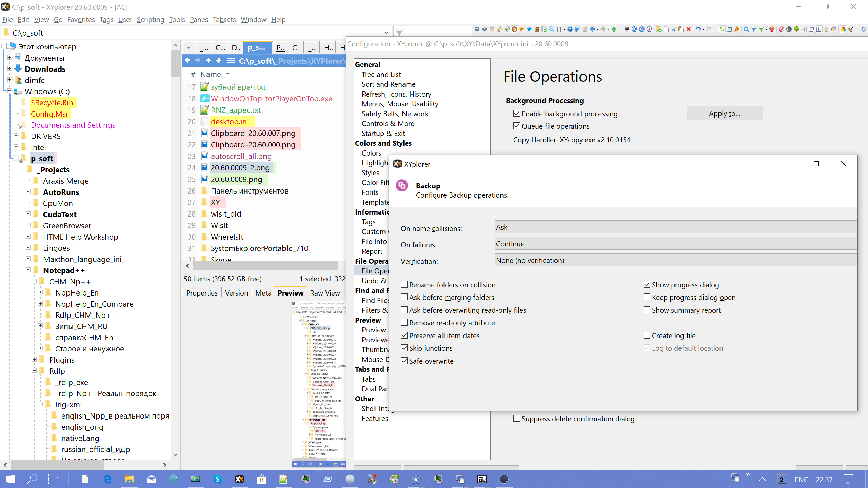Open 'On name collisions' dropdown menu
Image resolution: width=868 pixels, height=488 pixels.
pyautogui.click(x=675, y=226)
